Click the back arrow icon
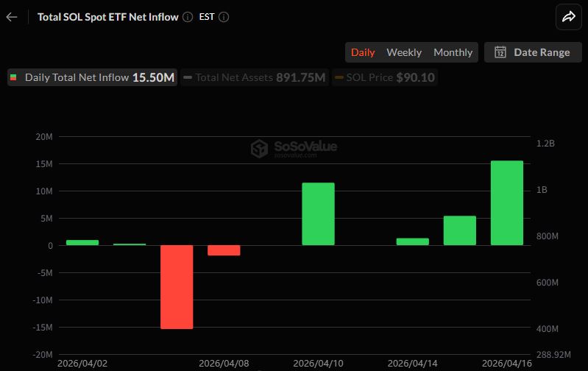 (x=12, y=16)
